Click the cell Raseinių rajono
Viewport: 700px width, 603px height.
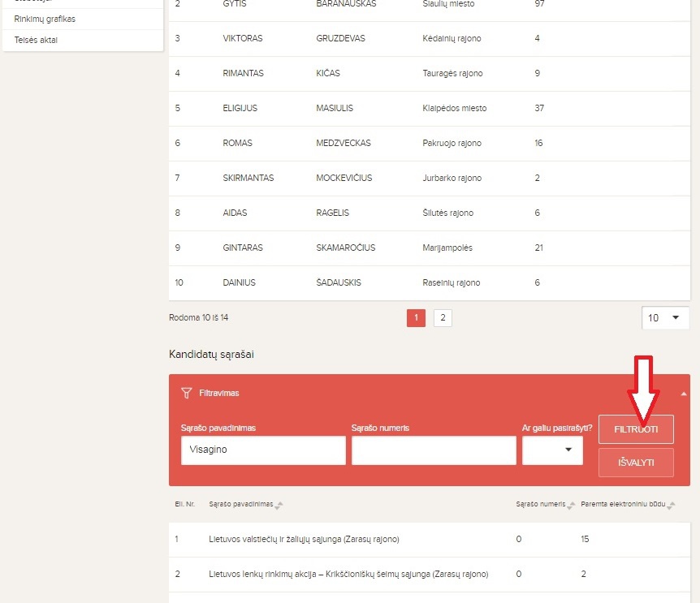[x=452, y=282]
